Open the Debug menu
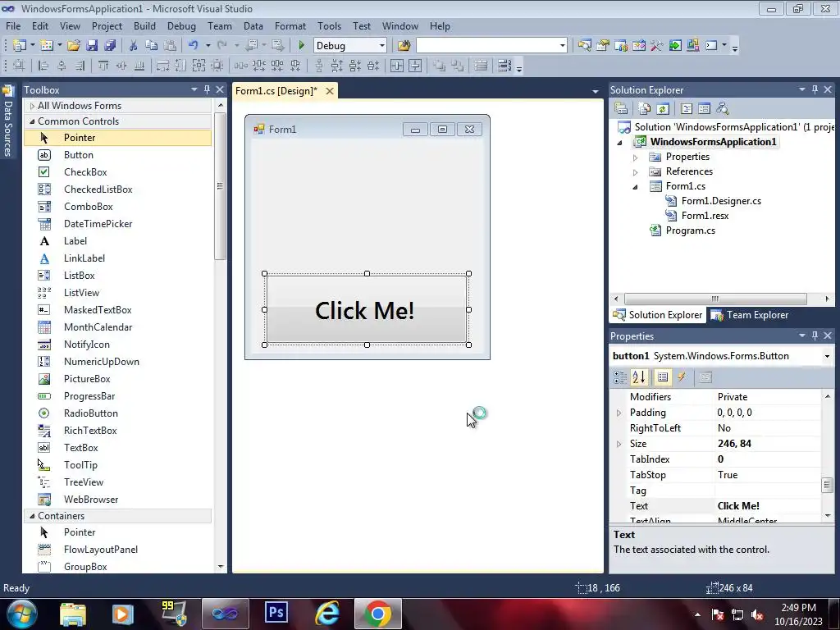Screen dimensions: 840x630 [x=181, y=25]
